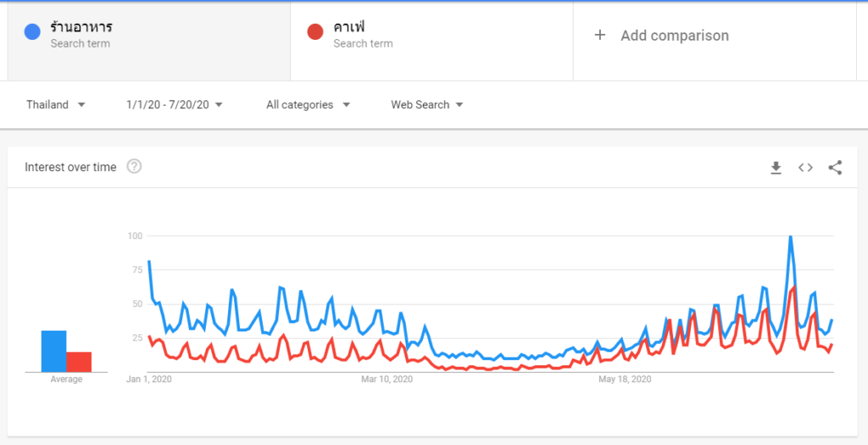This screenshot has height=445, width=868.
Task: Select the คาเฟ่ search term box
Action: (x=431, y=42)
